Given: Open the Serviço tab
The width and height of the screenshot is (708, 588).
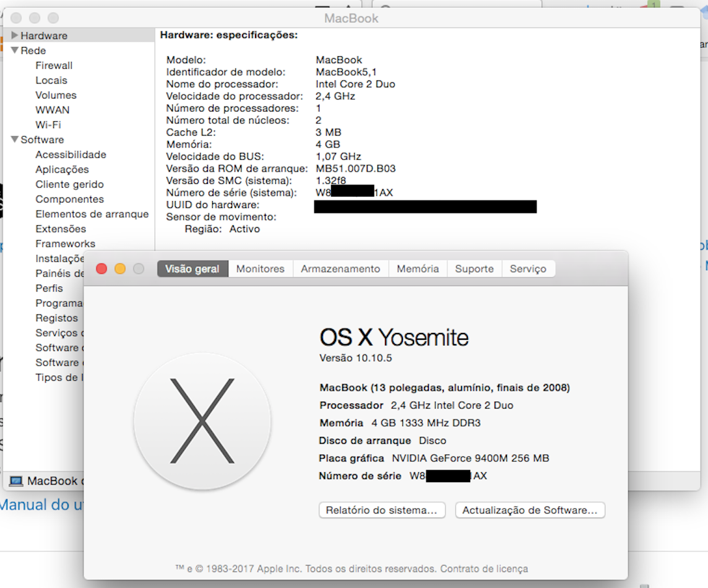Looking at the screenshot, I should click(x=529, y=269).
